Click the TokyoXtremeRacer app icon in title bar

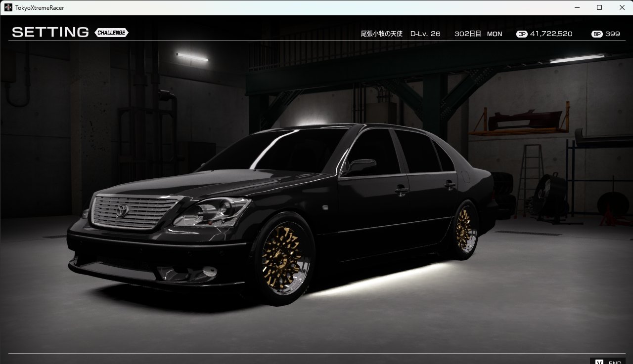pos(8,7)
